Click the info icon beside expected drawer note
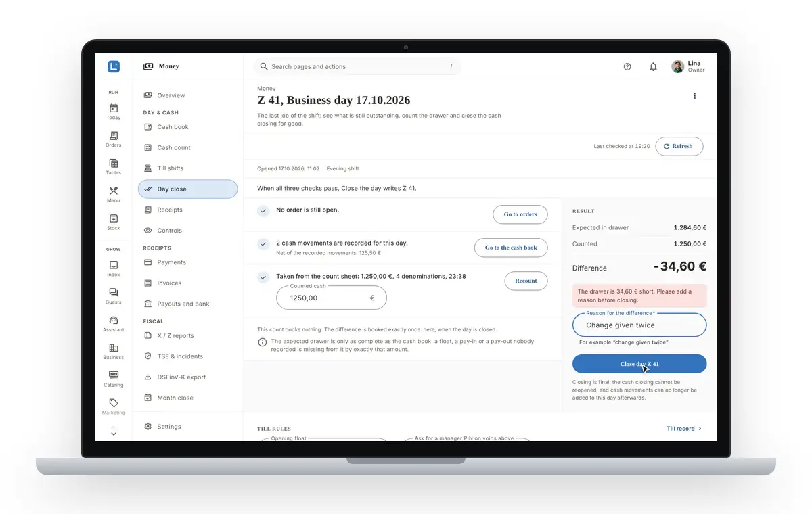 tap(263, 342)
